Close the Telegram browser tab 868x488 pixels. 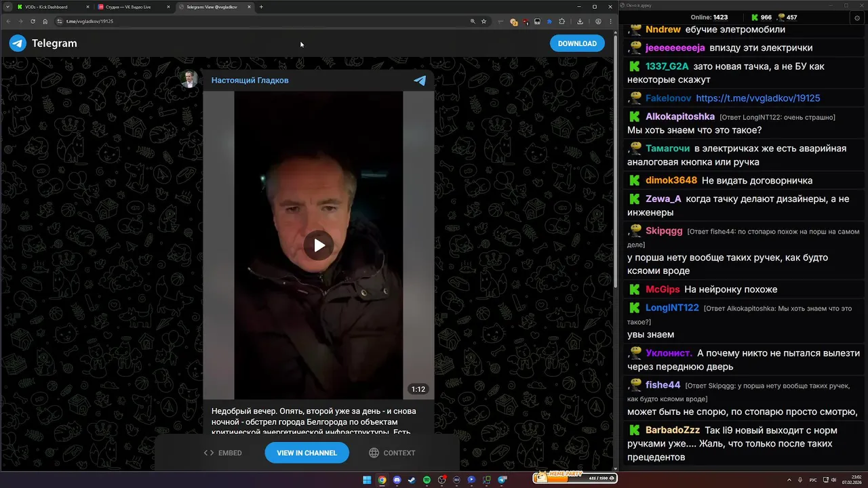(x=250, y=7)
